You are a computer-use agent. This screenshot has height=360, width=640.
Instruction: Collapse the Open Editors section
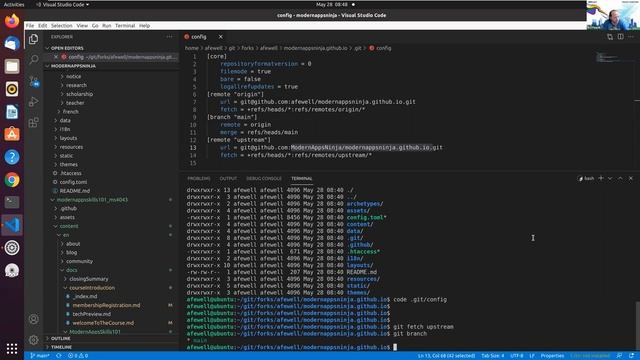click(110, 48)
